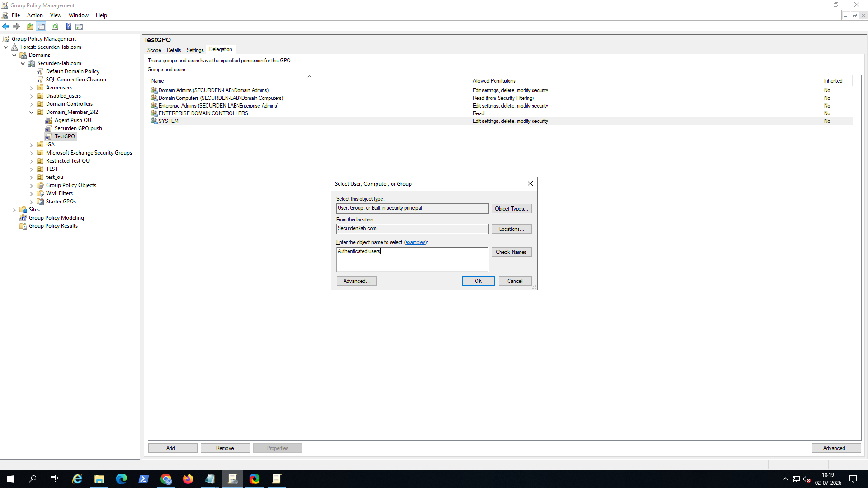This screenshot has width=868, height=488.
Task: Click the Group Policy Management taskbar icon
Action: [232, 479]
